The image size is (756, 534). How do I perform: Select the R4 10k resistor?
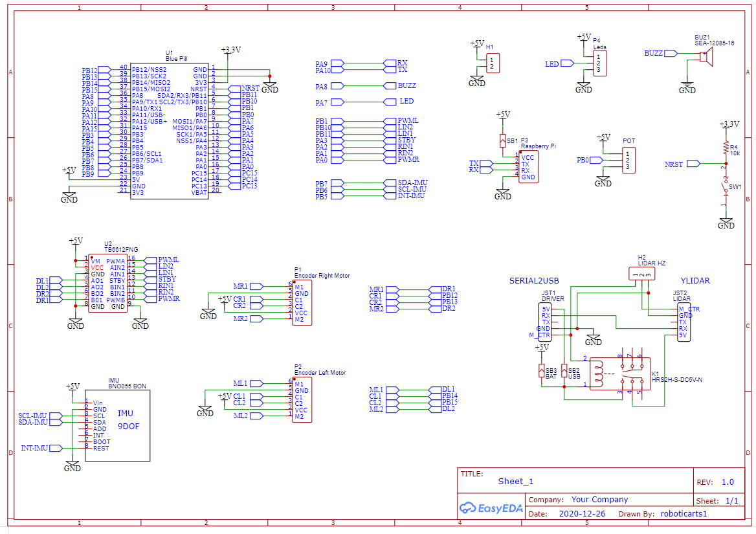tap(726, 149)
